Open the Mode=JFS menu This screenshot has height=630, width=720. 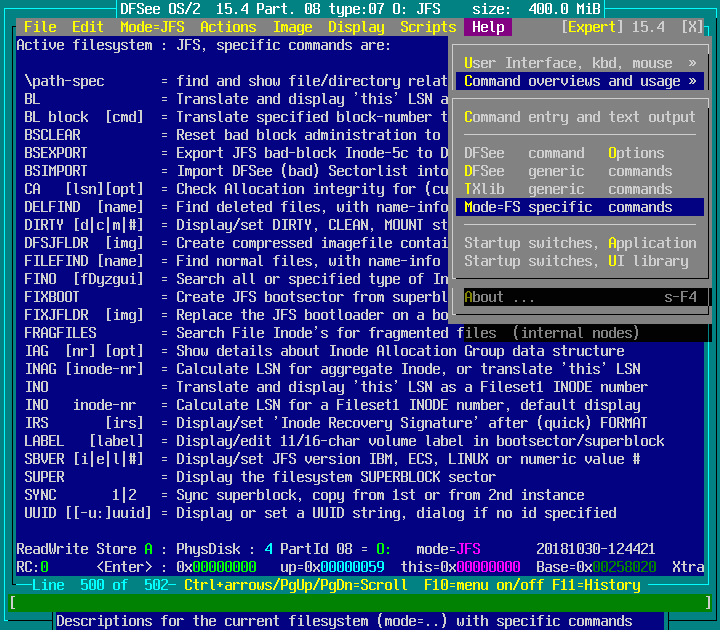point(152,27)
